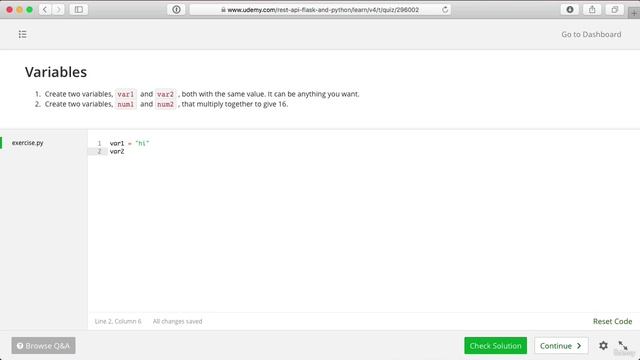640x360 pixels.
Task: Reload the page using refresh icon
Action: tap(445, 9)
